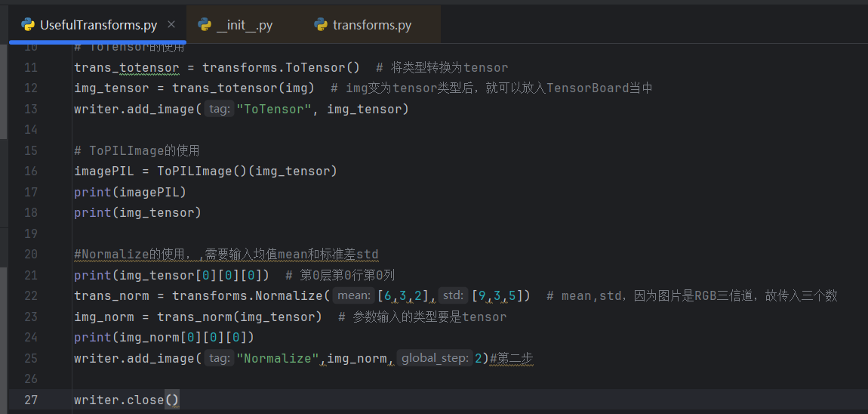Switch to the UsefulTransforms.py tab
Viewport: 868px width, 414px height.
(98, 25)
